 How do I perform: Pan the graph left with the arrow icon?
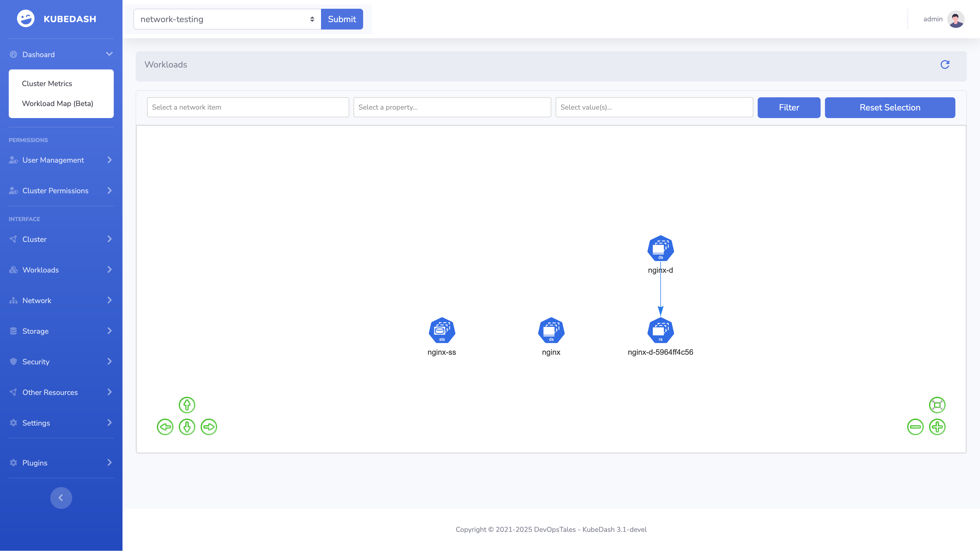(165, 427)
